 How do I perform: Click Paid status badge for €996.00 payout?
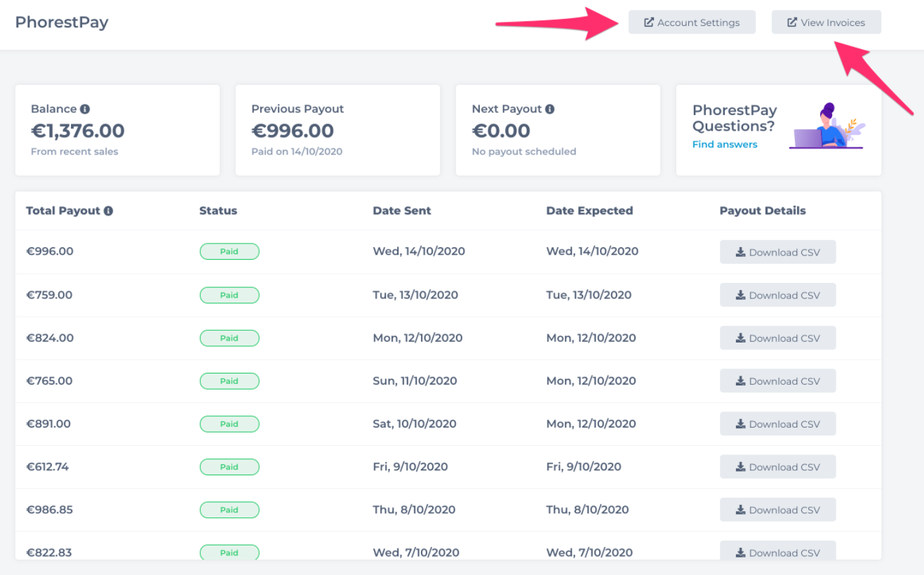pyautogui.click(x=229, y=251)
